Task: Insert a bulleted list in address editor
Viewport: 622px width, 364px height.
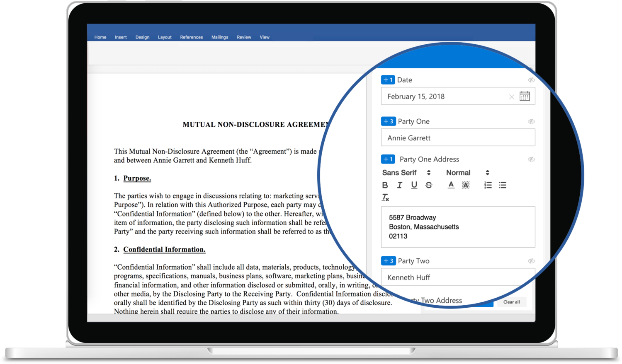Action: click(503, 185)
